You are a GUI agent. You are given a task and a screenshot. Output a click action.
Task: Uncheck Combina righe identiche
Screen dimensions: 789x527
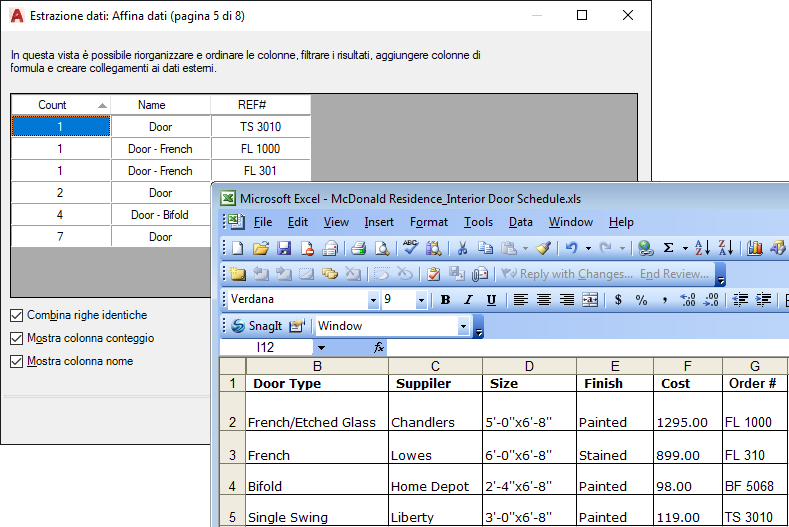click(17, 316)
